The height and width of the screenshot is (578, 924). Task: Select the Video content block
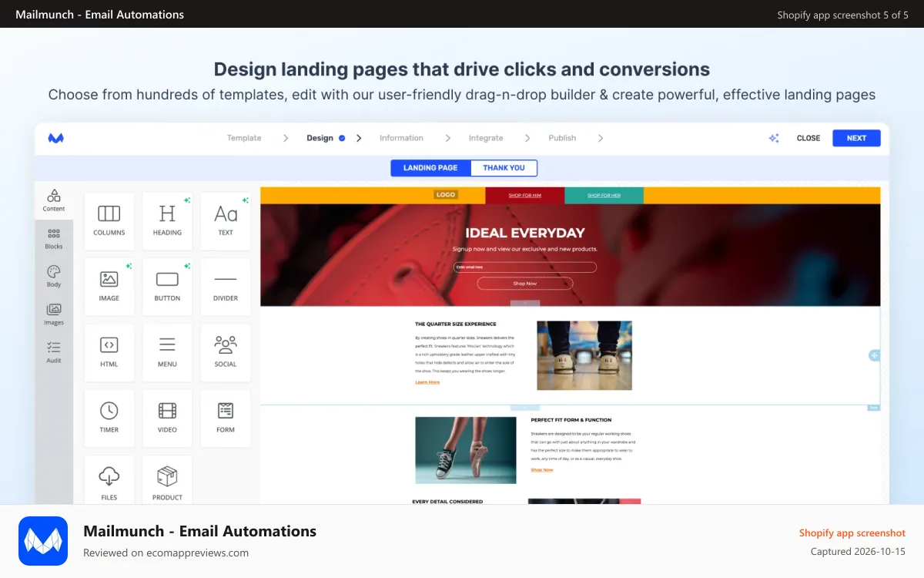(167, 418)
